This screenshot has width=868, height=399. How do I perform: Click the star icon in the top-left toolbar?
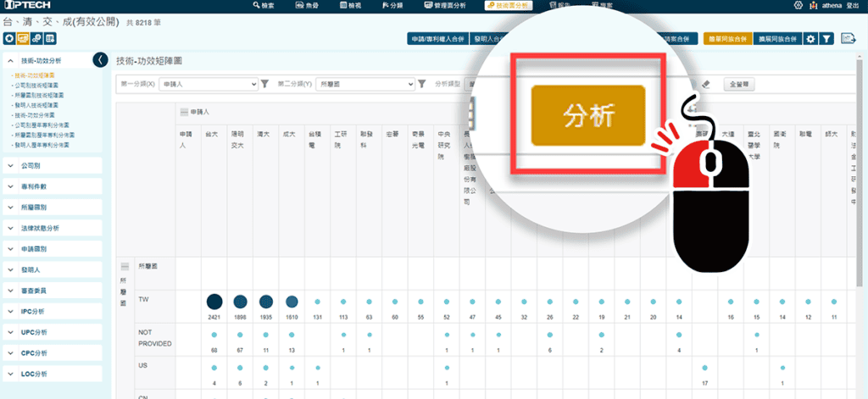(10, 38)
